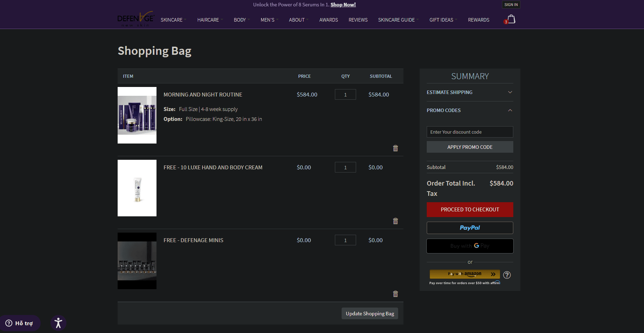The image size is (644, 333).
Task: Click Amazon Pay help question mark
Action: 507,275
